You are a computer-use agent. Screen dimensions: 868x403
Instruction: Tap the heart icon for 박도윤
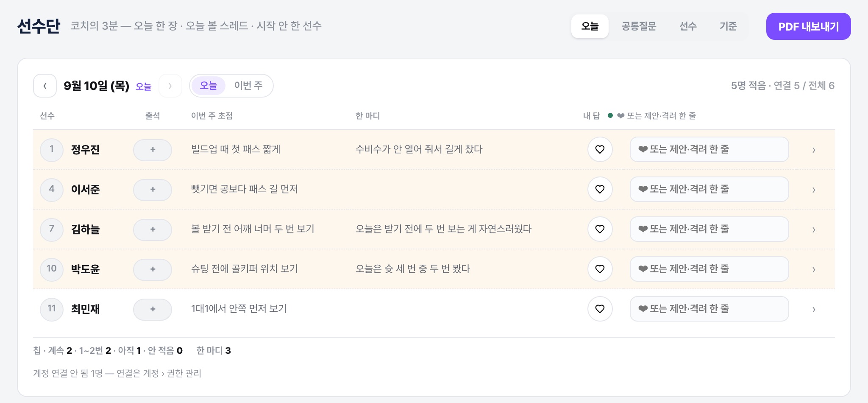pyautogui.click(x=600, y=269)
